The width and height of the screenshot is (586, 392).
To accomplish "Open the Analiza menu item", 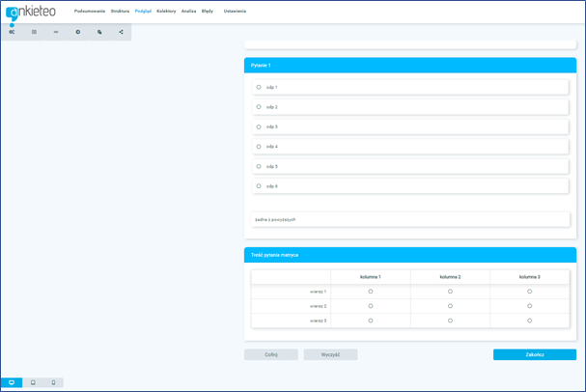I will [x=188, y=11].
